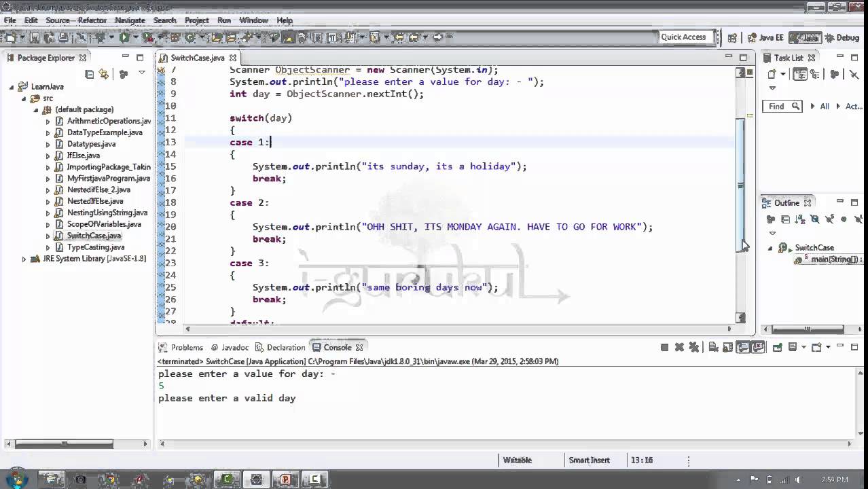This screenshot has width=868, height=489.
Task: Collapse All in Package Explorer toolbar
Action: pyautogui.click(x=90, y=73)
